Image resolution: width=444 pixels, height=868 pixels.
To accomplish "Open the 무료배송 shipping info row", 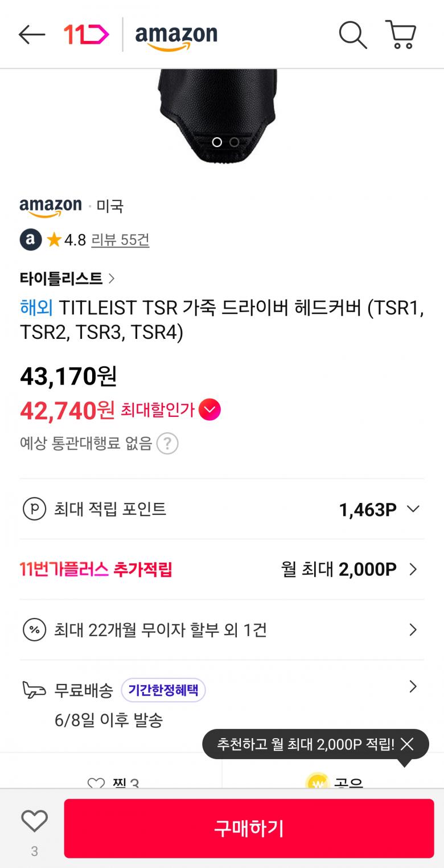I will 413,687.
